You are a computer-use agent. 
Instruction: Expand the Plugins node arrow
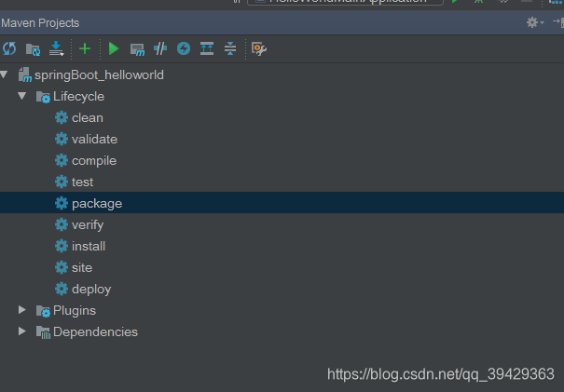(22, 310)
